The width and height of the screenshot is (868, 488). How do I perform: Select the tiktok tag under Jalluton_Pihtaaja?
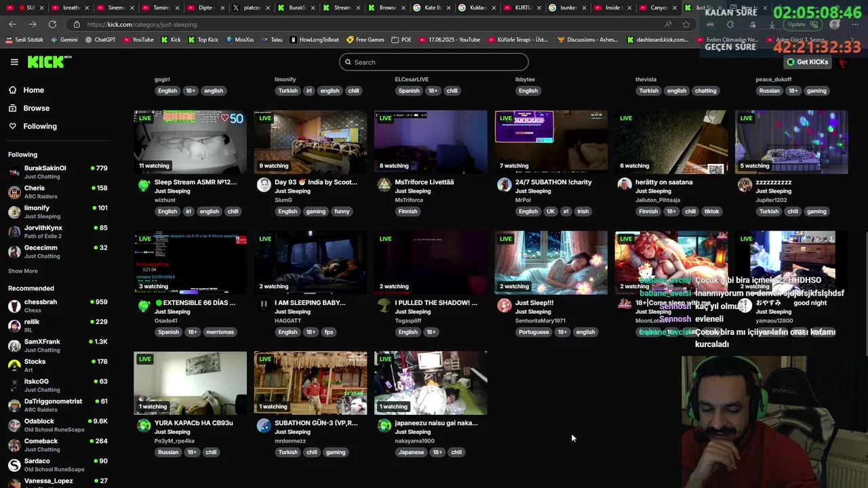click(x=711, y=211)
